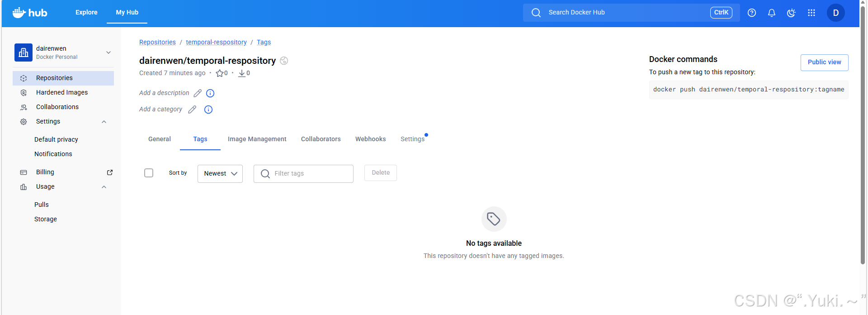
Task: Open the Collaborators tab
Action: click(x=321, y=139)
